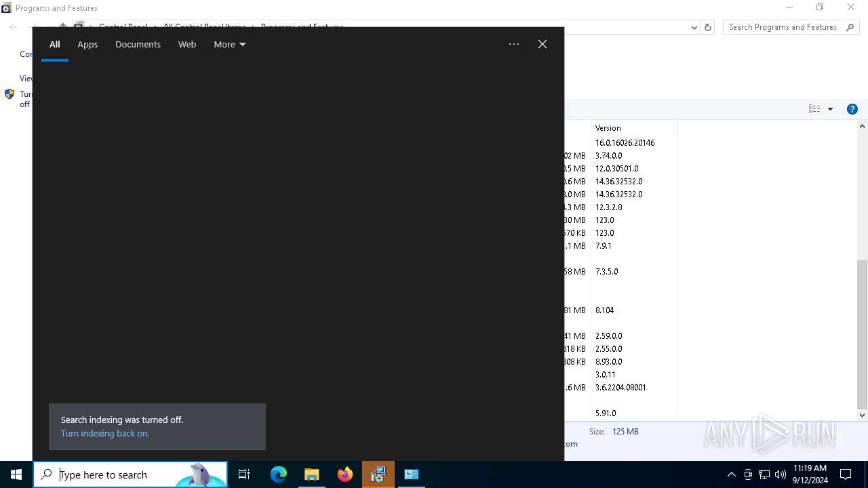Click Turn indexing back on link
The height and width of the screenshot is (488, 868).
105,434
